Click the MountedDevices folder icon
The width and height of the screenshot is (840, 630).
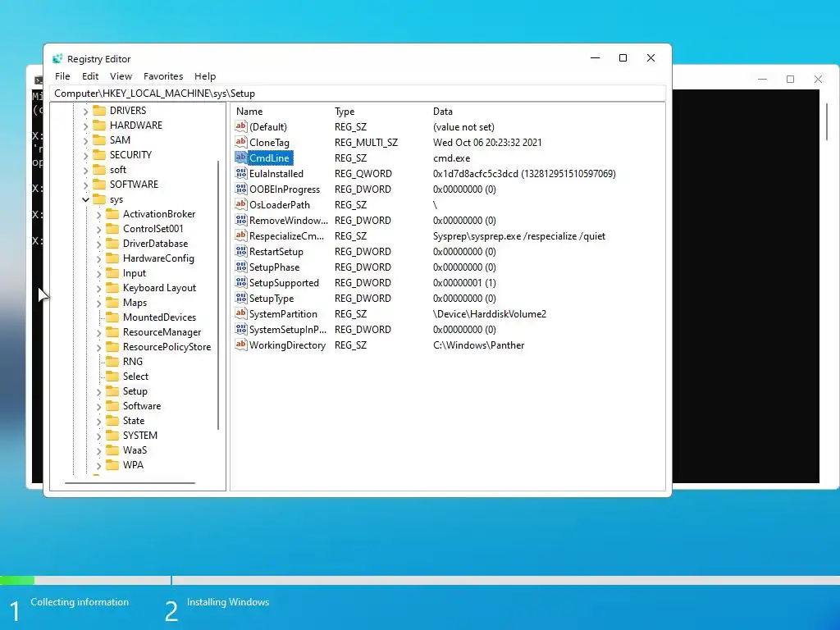(112, 317)
